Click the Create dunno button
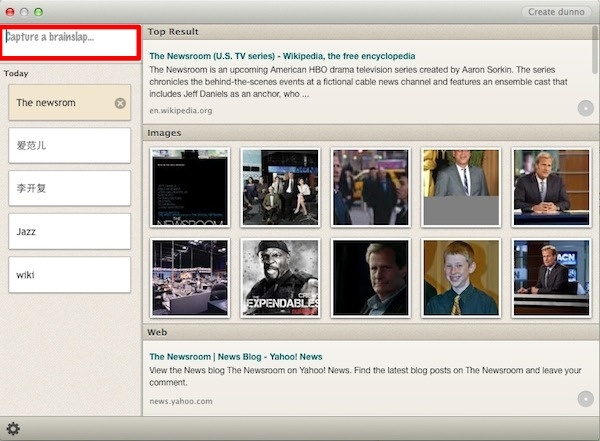This screenshot has height=441, width=600. coord(556,12)
